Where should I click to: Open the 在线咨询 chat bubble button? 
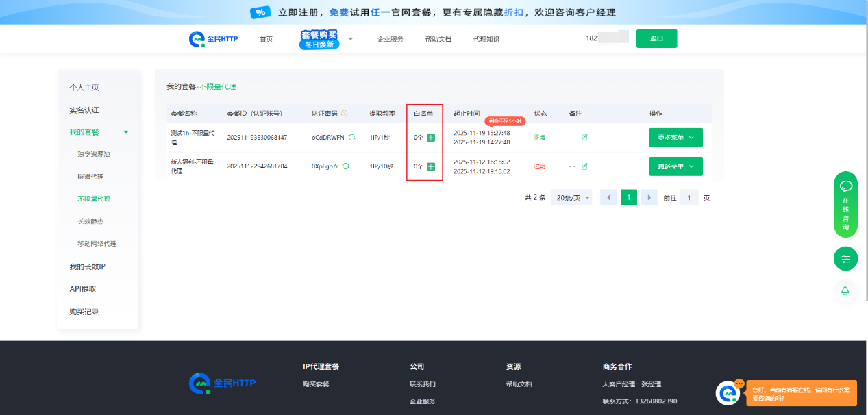click(x=845, y=203)
